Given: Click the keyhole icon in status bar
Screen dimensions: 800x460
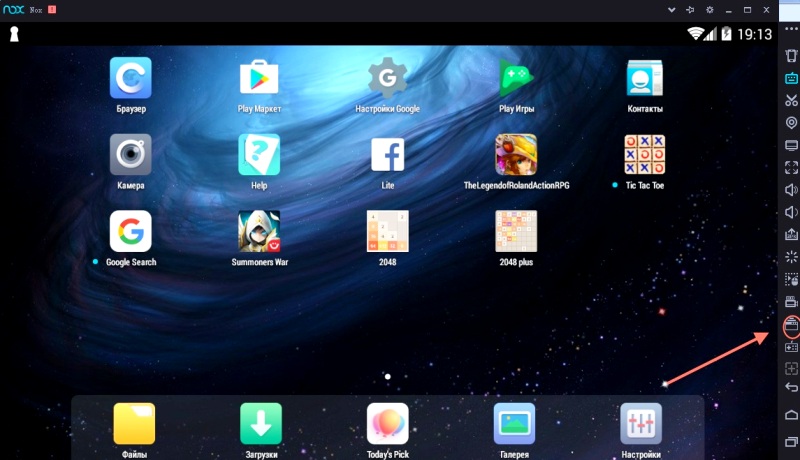Looking at the screenshot, I should pyautogui.click(x=14, y=34).
